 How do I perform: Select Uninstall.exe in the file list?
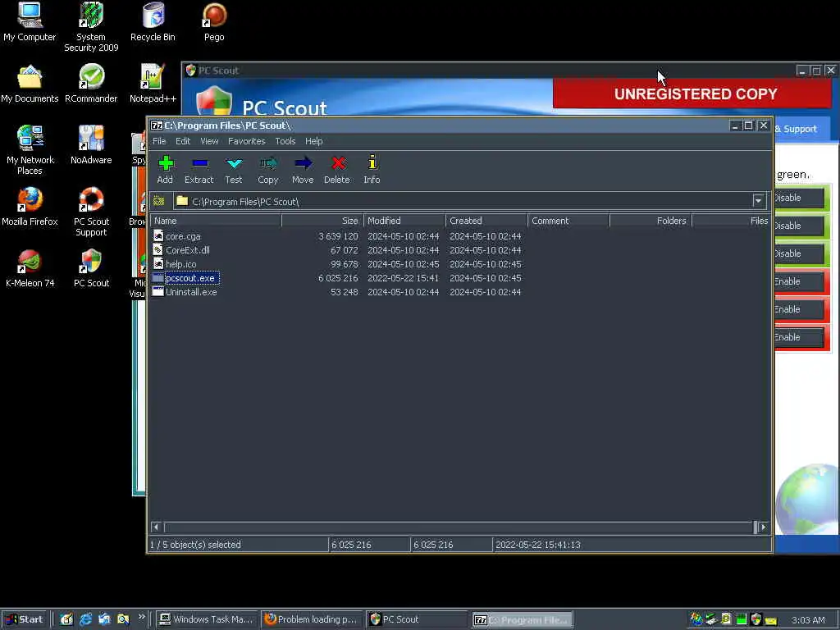coord(191,292)
